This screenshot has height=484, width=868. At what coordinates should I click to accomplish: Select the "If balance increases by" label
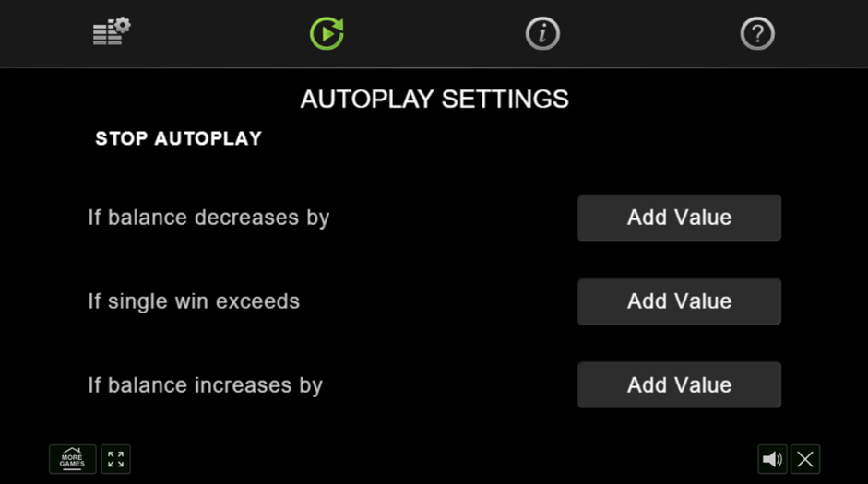205,385
